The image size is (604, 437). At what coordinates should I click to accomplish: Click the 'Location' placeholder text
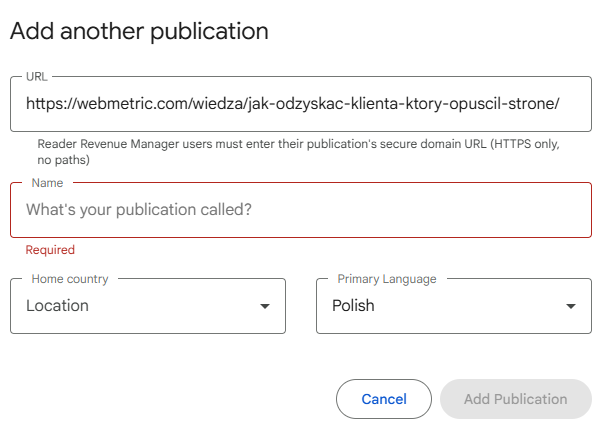pyautogui.click(x=57, y=306)
